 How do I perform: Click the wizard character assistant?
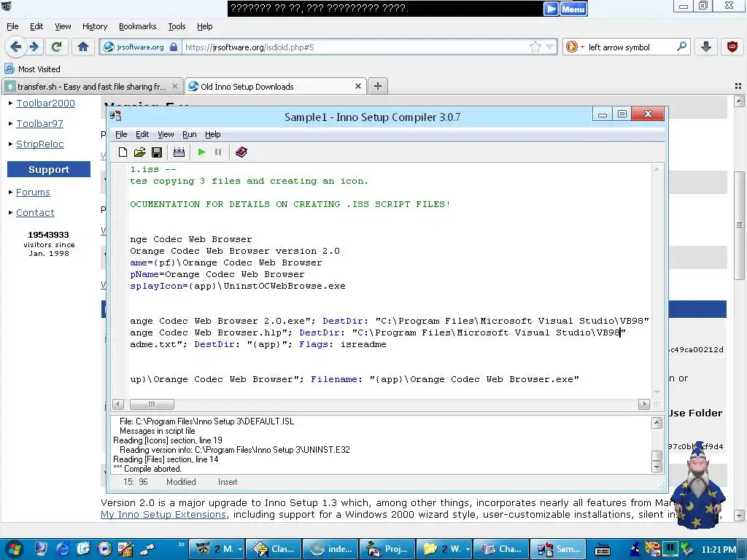[700, 485]
